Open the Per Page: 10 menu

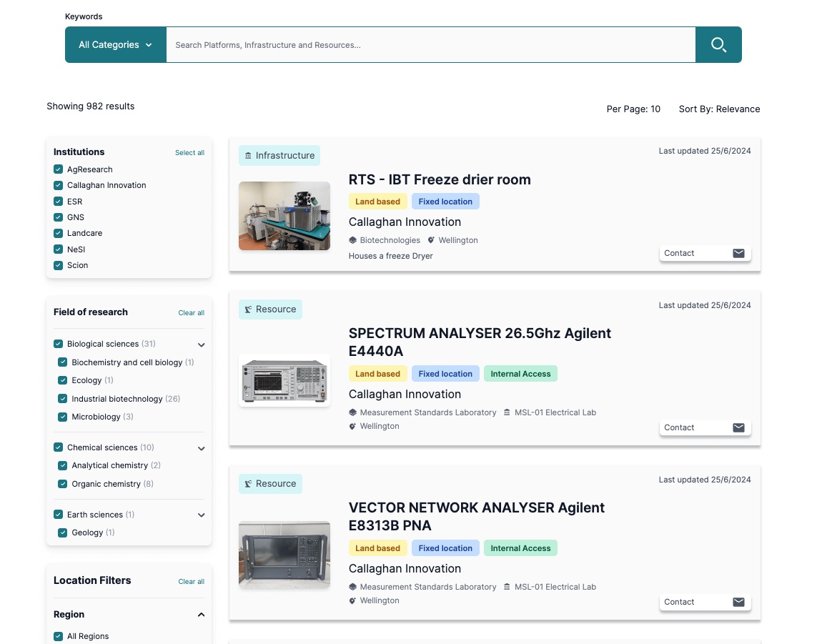[x=633, y=109]
